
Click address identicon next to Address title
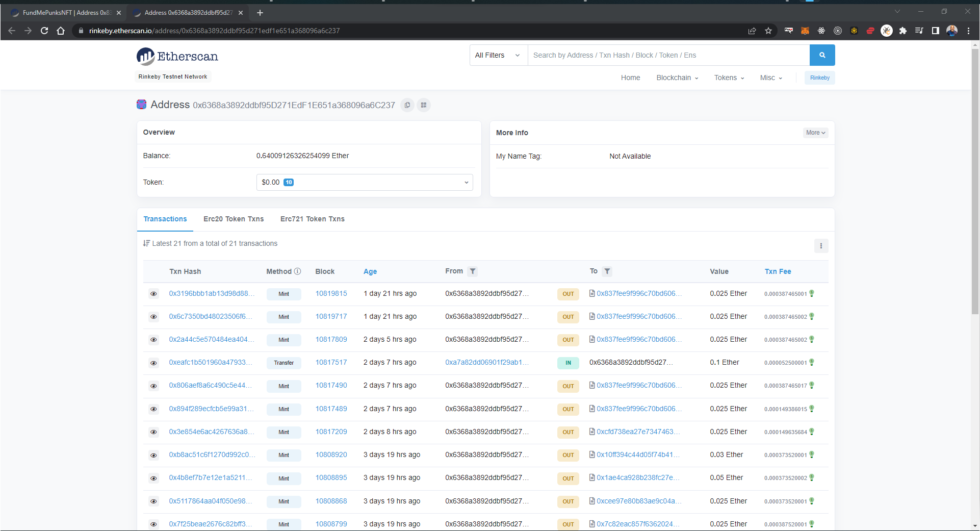(x=142, y=105)
